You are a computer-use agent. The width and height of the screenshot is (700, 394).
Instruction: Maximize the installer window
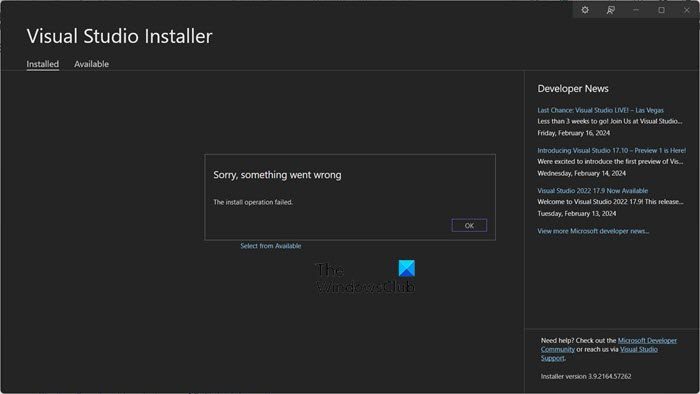coord(661,10)
